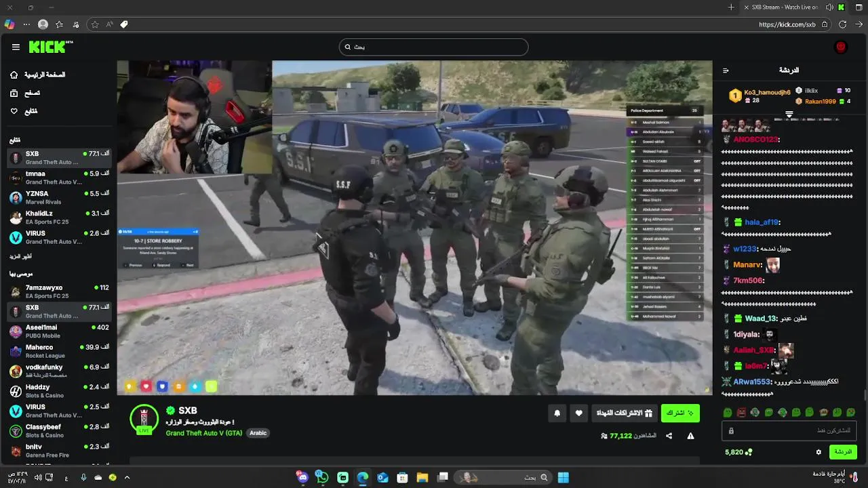868x488 pixels.
Task: Expand the chat leaderboard handle
Action: click(x=789, y=114)
